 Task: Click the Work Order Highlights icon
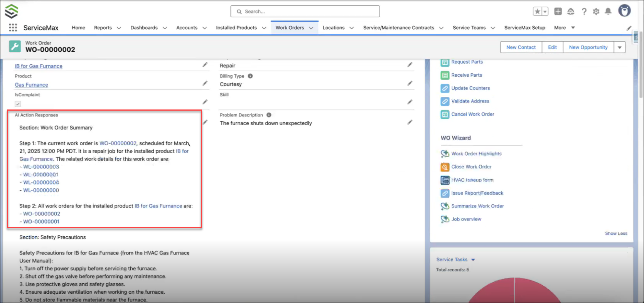[445, 154]
